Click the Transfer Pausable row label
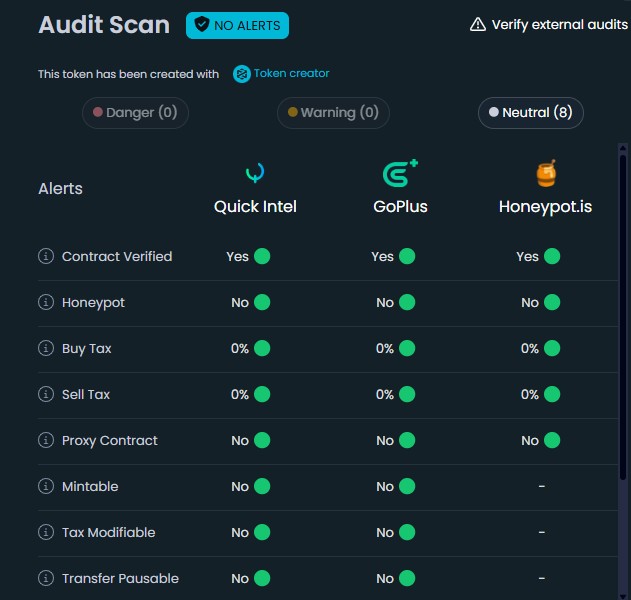 120,578
